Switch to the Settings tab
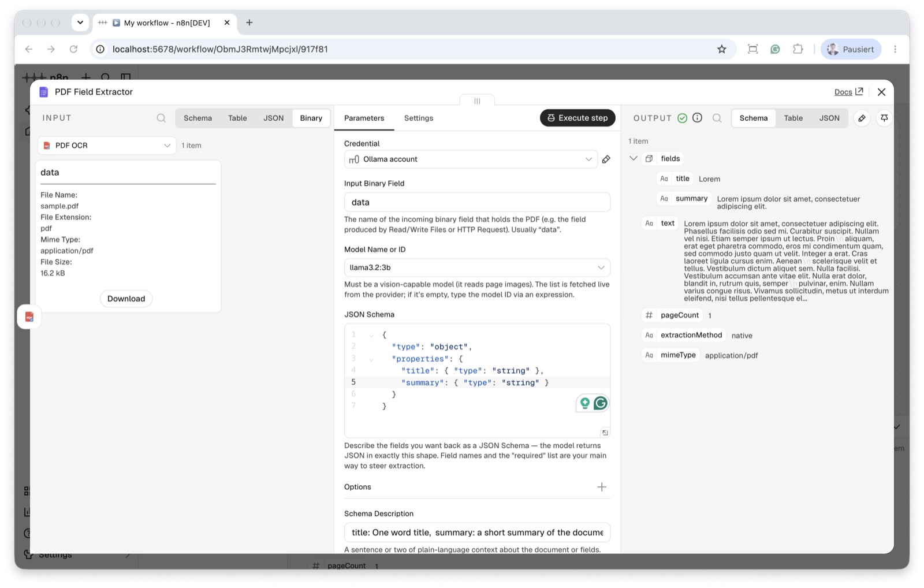This screenshot has height=588, width=924. (419, 118)
